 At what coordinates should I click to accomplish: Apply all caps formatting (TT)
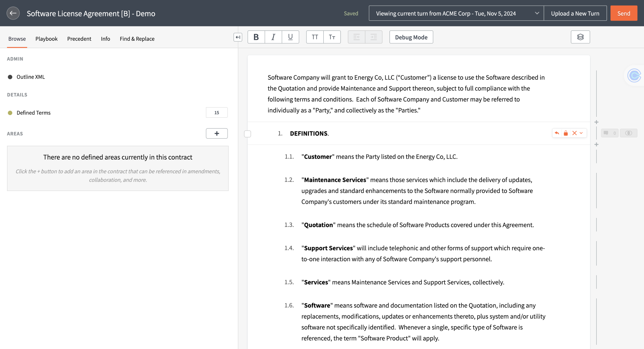click(315, 37)
